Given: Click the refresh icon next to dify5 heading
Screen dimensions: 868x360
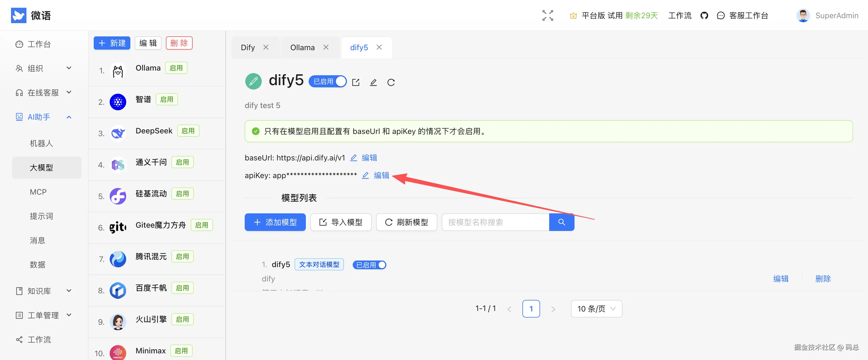Looking at the screenshot, I should pyautogui.click(x=391, y=82).
